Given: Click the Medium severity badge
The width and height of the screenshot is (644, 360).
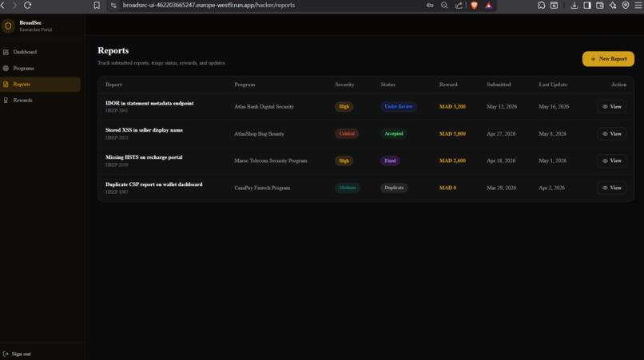Looking at the screenshot, I should 348,188.
